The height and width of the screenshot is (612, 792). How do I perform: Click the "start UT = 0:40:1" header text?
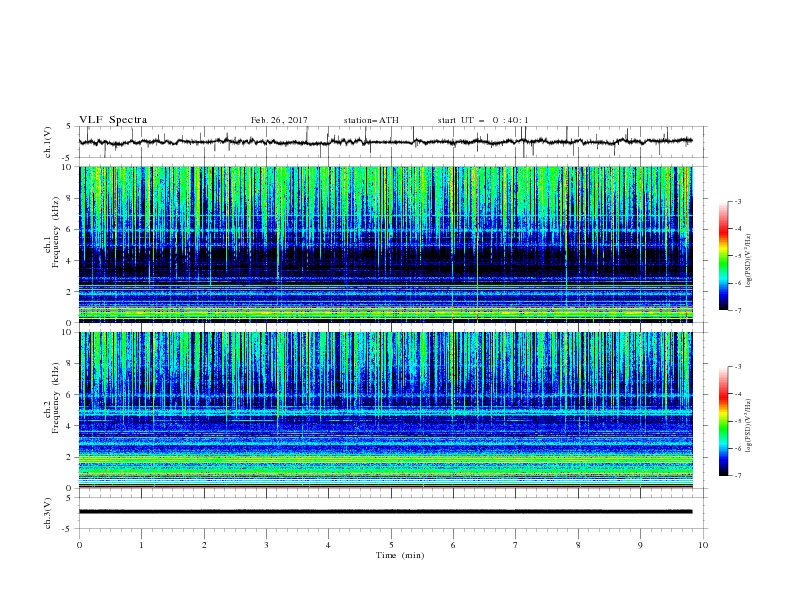tap(483, 120)
